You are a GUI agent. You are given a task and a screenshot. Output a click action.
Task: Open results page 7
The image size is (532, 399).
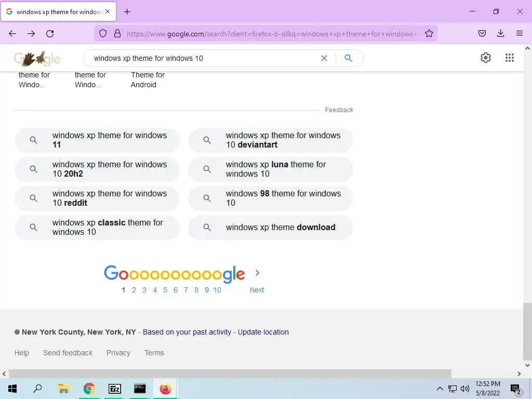[186, 290]
